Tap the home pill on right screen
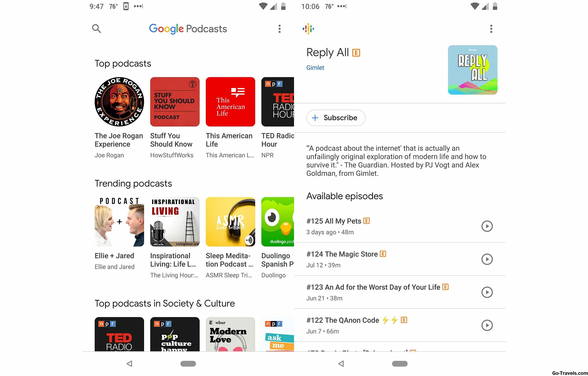588x376 pixels. [400, 364]
